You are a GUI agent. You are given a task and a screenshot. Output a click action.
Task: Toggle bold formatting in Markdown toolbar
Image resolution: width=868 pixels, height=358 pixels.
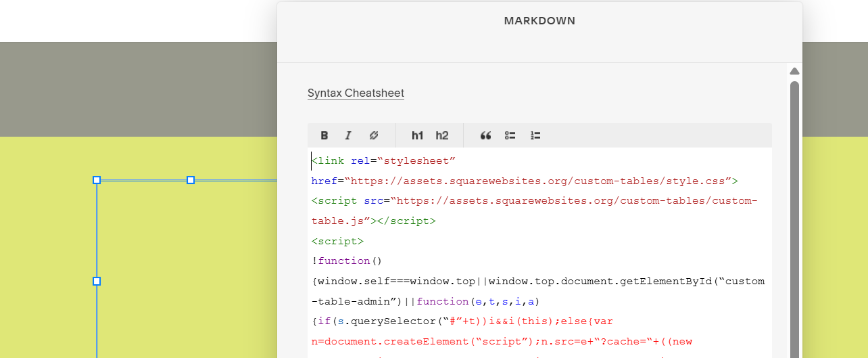[x=324, y=135]
